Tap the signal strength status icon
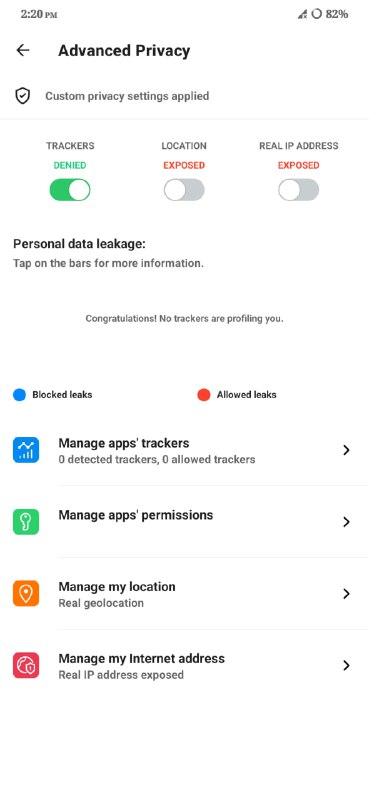This screenshot has width=369, height=800. click(303, 14)
